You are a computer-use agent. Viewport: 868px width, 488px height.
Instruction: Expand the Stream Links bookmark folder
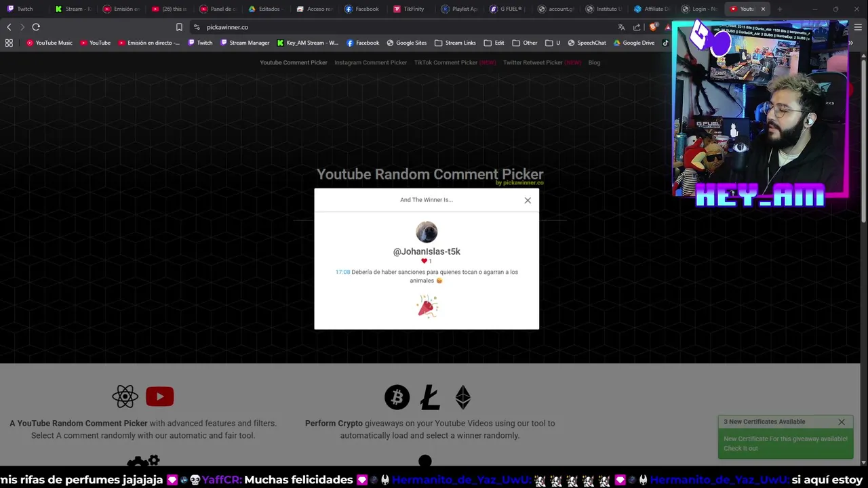tap(455, 43)
